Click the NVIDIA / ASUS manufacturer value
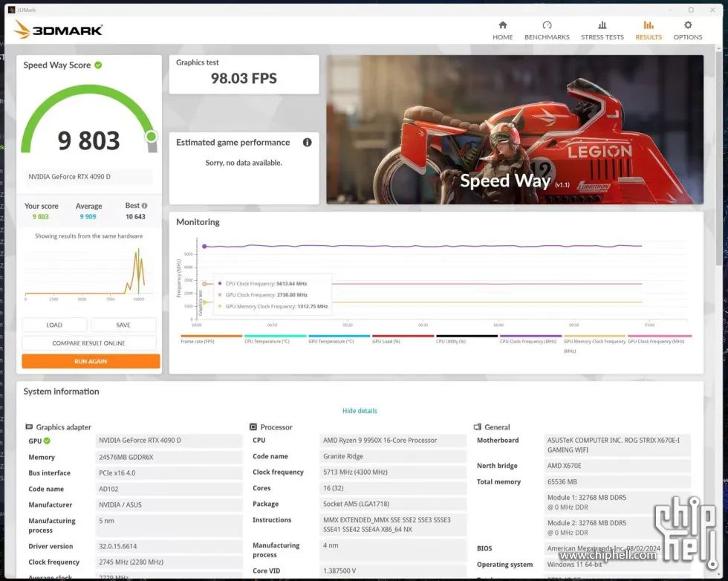Image resolution: width=728 pixels, height=581 pixels. (x=169, y=504)
